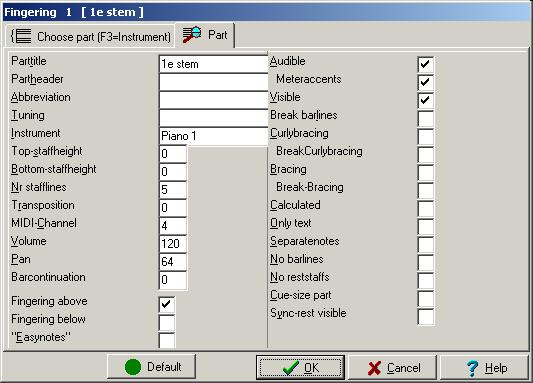Open the Help button
This screenshot has width=533, height=383.
click(484, 368)
